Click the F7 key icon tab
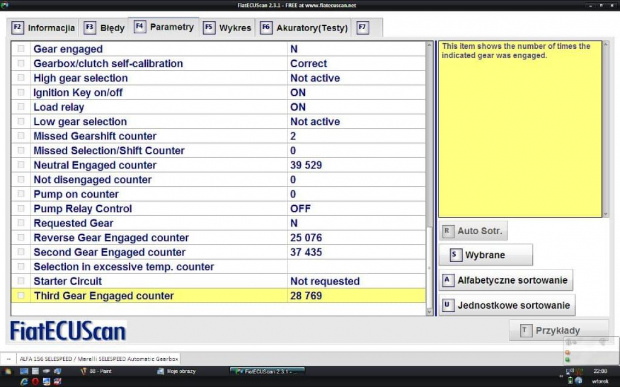This screenshot has height=387, width=620. [x=363, y=28]
